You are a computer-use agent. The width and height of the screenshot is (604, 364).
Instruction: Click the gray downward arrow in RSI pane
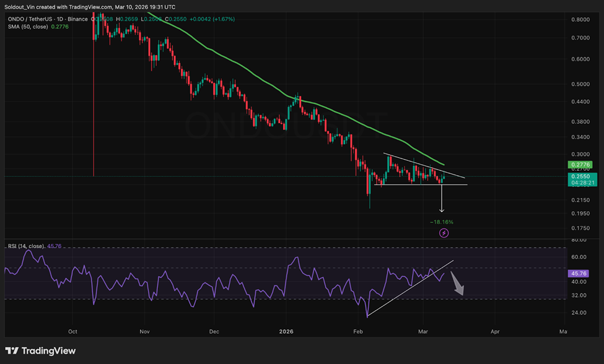pyautogui.click(x=457, y=284)
